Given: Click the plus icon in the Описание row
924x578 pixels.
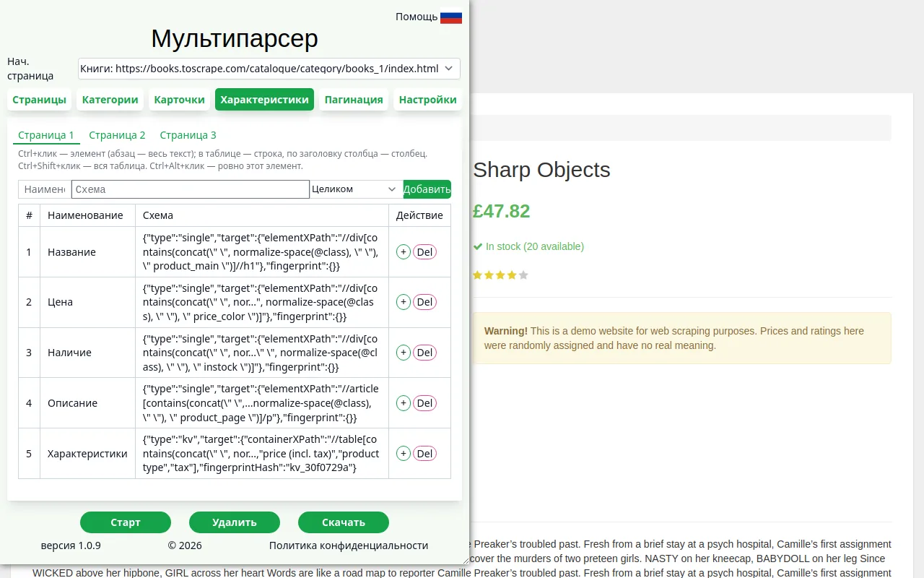Looking at the screenshot, I should click(404, 403).
